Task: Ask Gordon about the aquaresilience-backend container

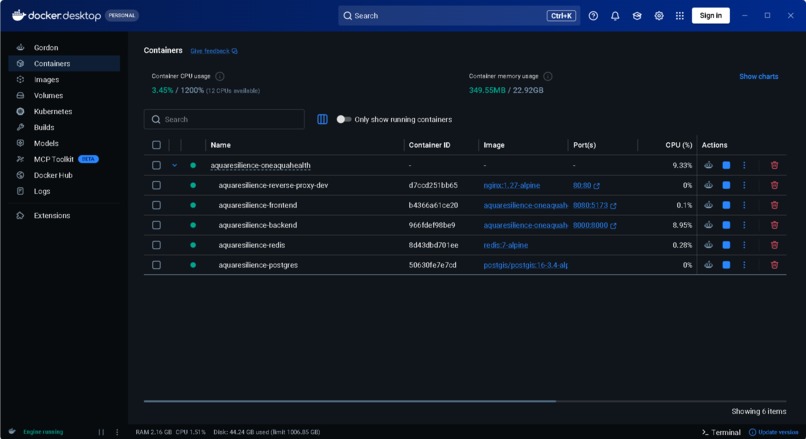Action: pyautogui.click(x=708, y=225)
